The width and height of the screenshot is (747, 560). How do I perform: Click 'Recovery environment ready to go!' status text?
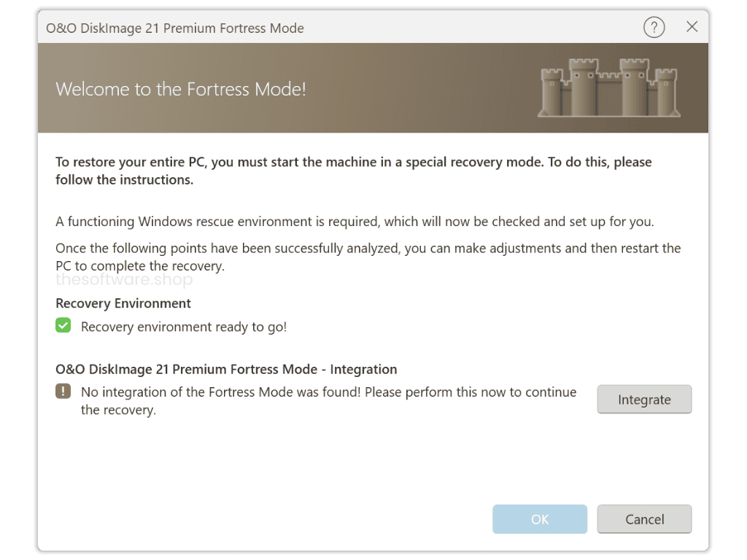click(184, 327)
